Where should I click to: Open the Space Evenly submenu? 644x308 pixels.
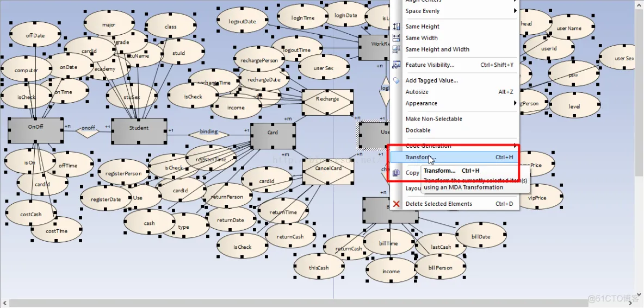(454, 11)
